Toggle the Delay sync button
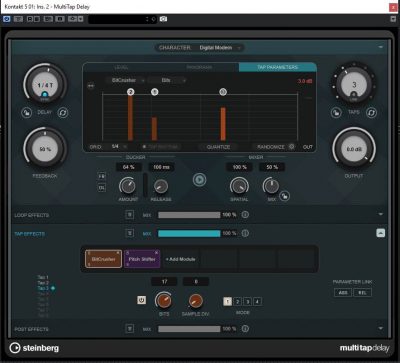 45,96
